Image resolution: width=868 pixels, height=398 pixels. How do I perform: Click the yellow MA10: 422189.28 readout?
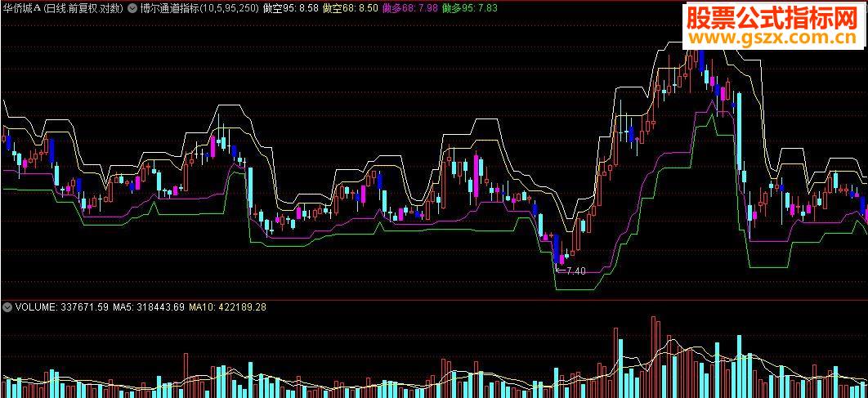pyautogui.click(x=227, y=306)
